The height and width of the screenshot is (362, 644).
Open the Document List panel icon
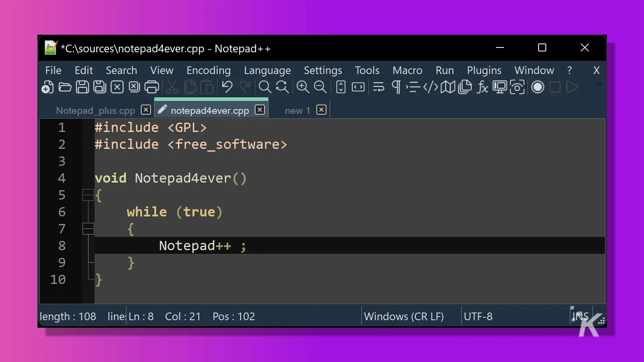[x=465, y=87]
